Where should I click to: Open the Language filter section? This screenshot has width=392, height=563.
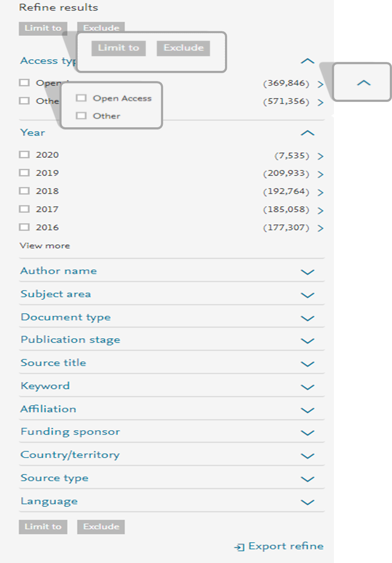(x=307, y=502)
